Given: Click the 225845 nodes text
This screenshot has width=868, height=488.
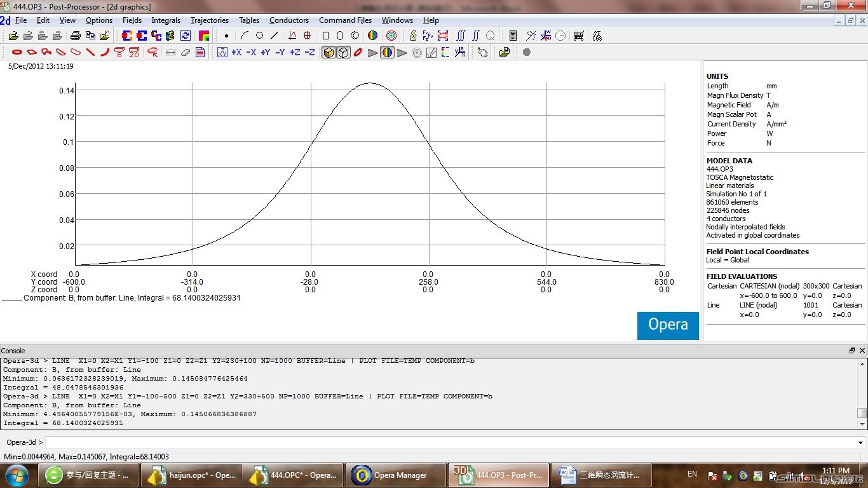Looking at the screenshot, I should pos(728,210).
